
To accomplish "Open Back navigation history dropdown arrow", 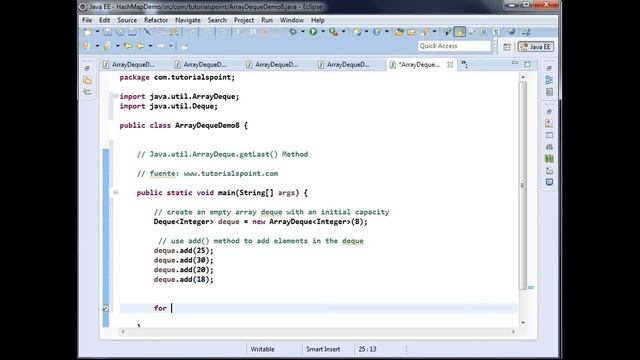I will [x=150, y=46].
